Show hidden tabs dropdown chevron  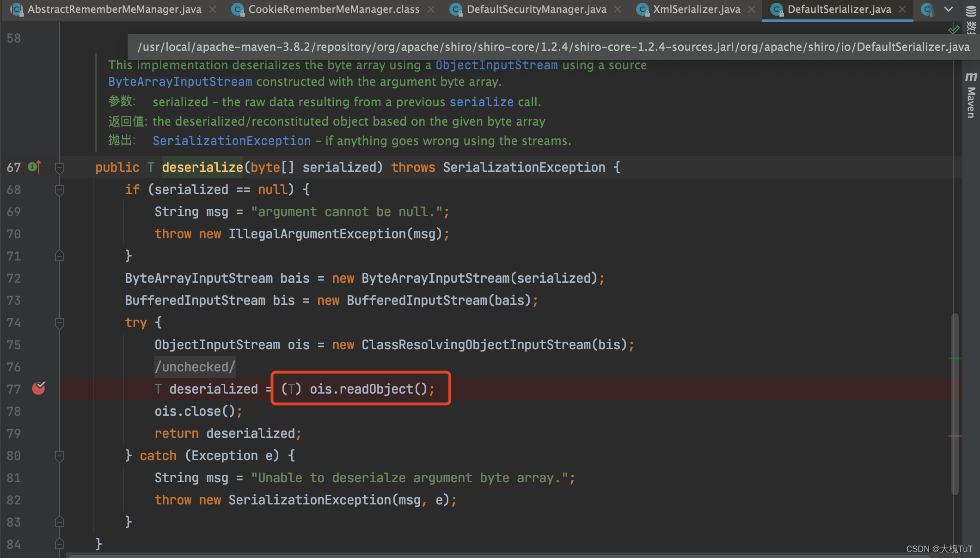[x=948, y=9]
